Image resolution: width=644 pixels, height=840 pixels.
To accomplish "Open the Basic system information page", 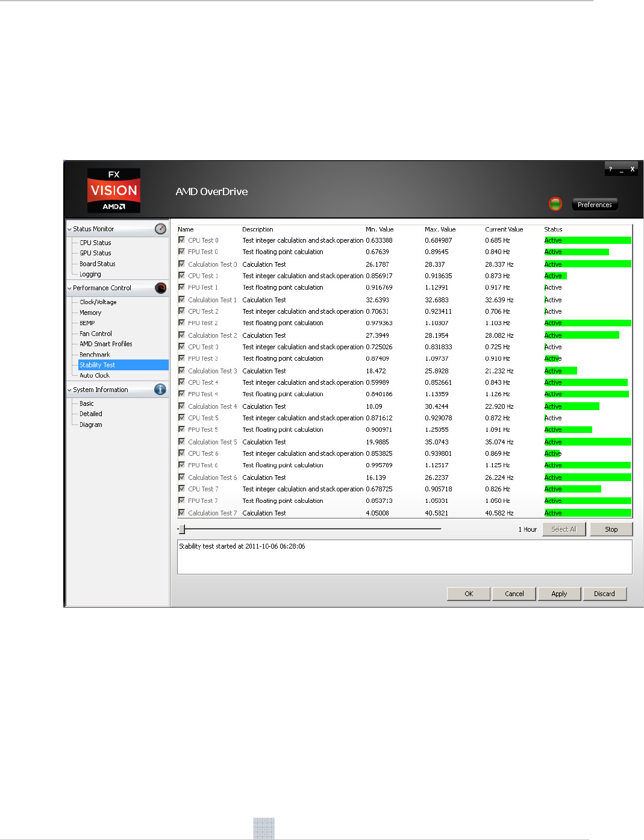I will tap(87, 403).
